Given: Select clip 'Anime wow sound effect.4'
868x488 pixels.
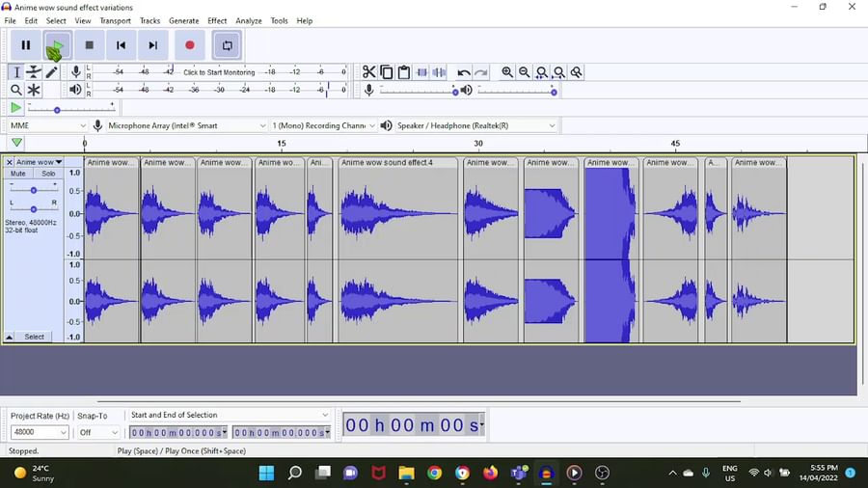Looking at the screenshot, I should point(398,163).
